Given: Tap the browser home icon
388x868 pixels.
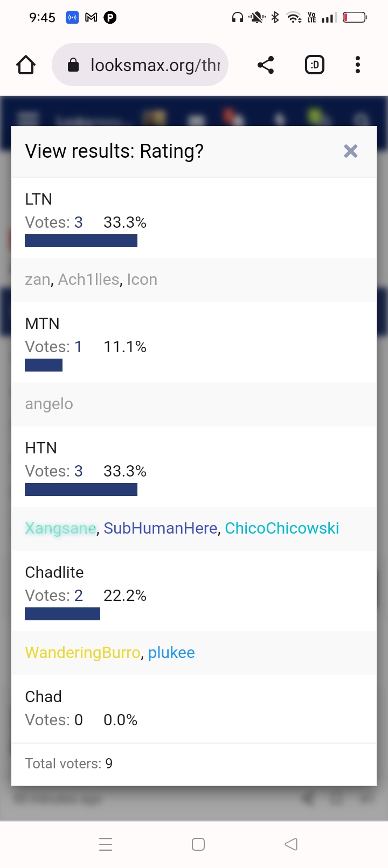Looking at the screenshot, I should pyautogui.click(x=26, y=65).
